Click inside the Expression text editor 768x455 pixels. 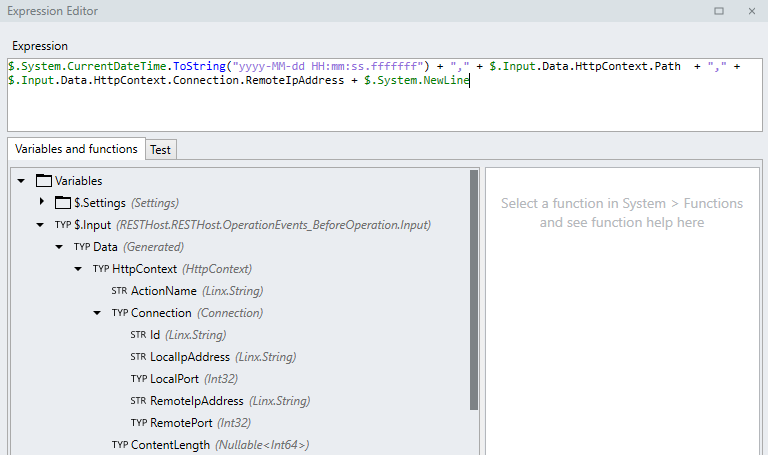[384, 95]
